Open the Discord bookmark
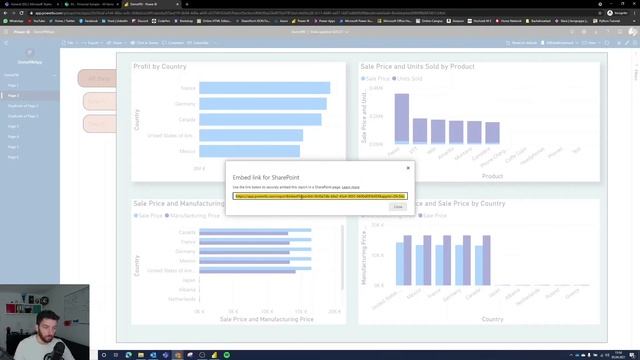The width and height of the screenshot is (640, 360). tap(140, 21)
